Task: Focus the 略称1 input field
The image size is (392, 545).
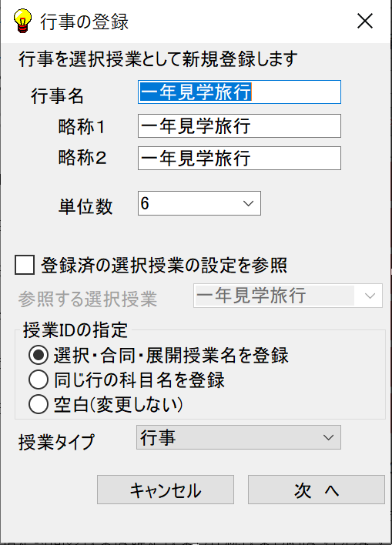Action: (x=240, y=125)
